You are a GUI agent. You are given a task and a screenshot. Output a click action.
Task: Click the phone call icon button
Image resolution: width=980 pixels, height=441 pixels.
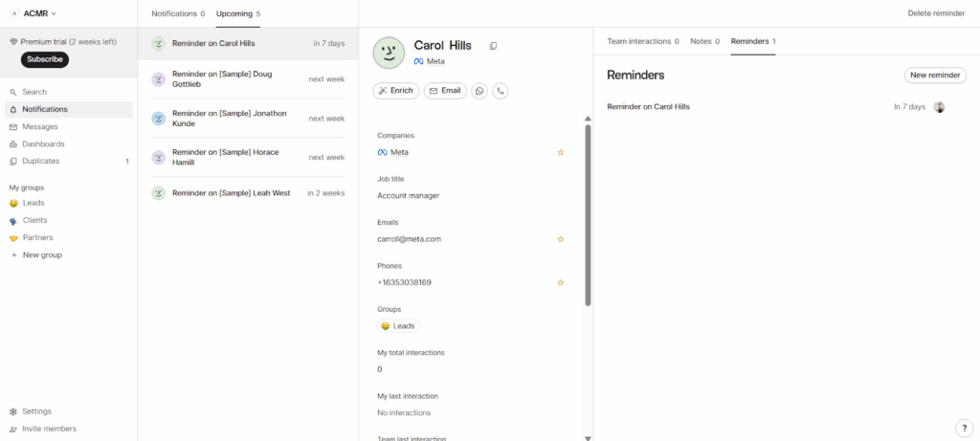[x=500, y=91]
